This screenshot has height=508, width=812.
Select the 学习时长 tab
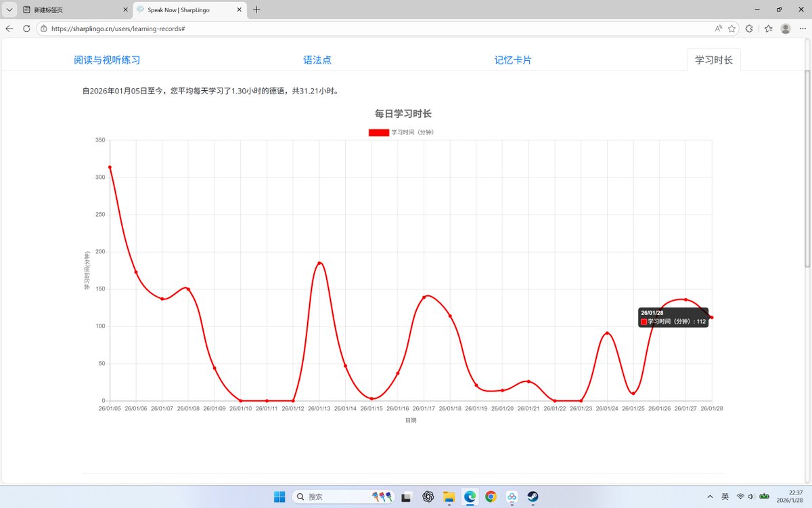tap(714, 60)
